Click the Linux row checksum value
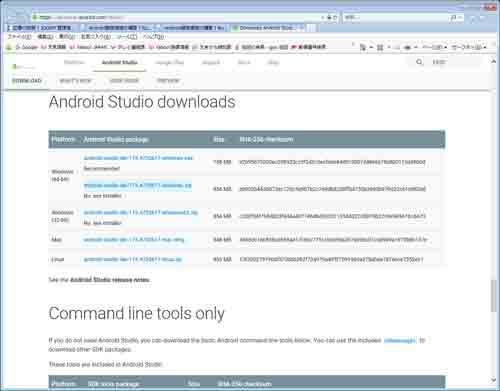The image size is (500, 391). tap(331, 259)
